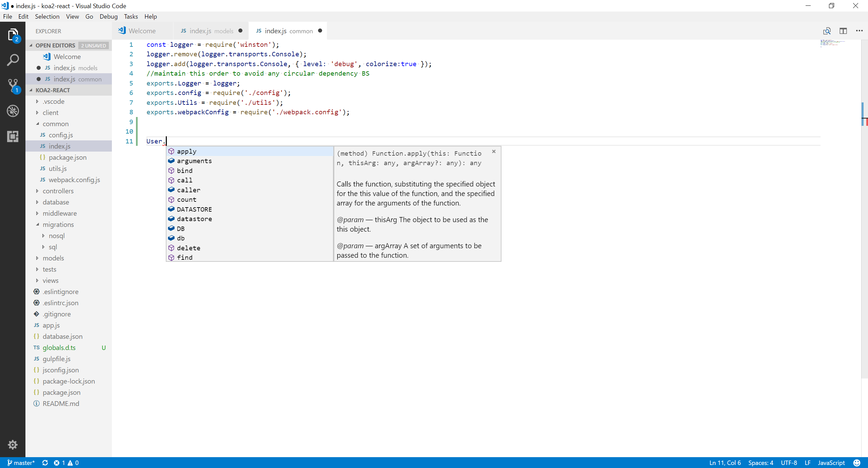Open the Extensions view icon
This screenshot has width=868, height=468.
[x=13, y=136]
